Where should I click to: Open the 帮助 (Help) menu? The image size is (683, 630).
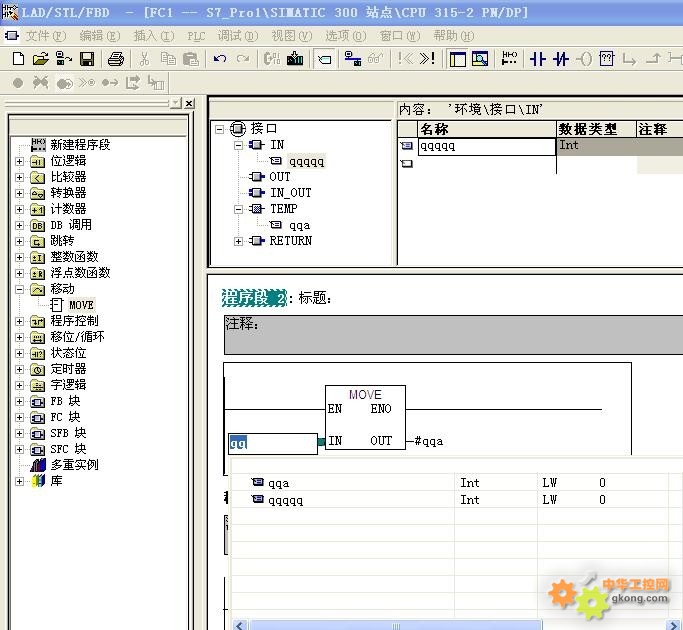(x=453, y=36)
